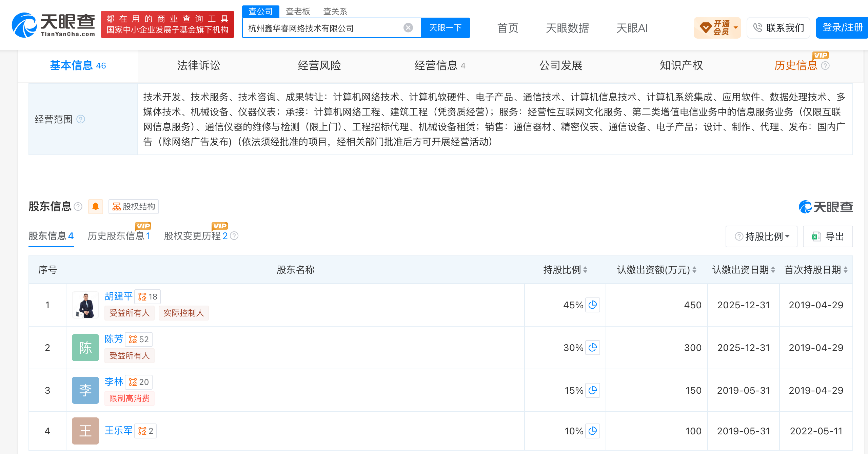
Task: Select the 基本信息 tab
Action: 78,66
